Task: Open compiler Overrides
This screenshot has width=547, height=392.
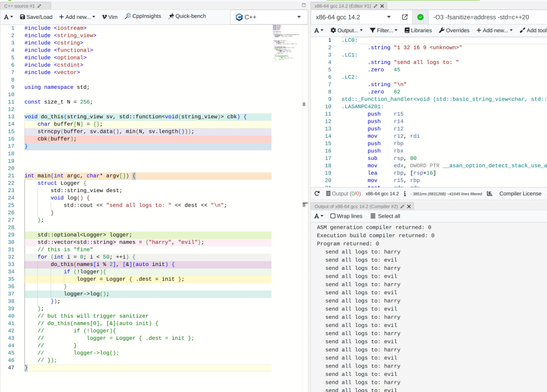Action: [x=454, y=31]
